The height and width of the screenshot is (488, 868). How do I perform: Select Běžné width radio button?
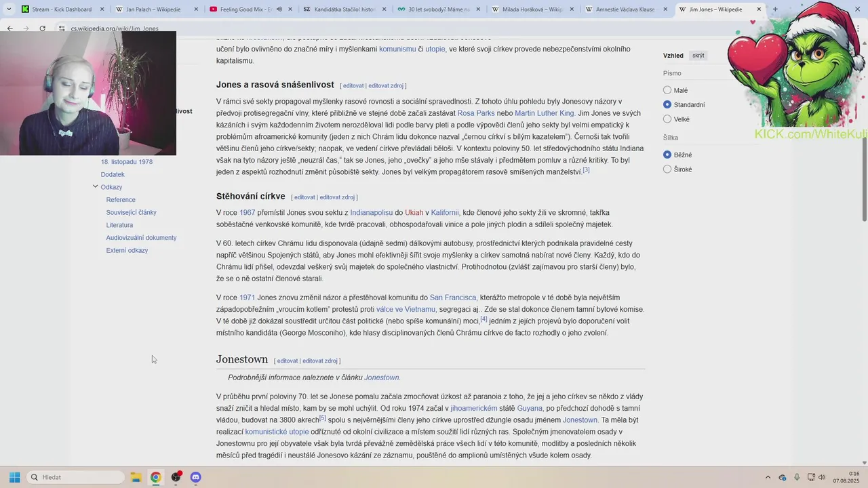click(667, 155)
